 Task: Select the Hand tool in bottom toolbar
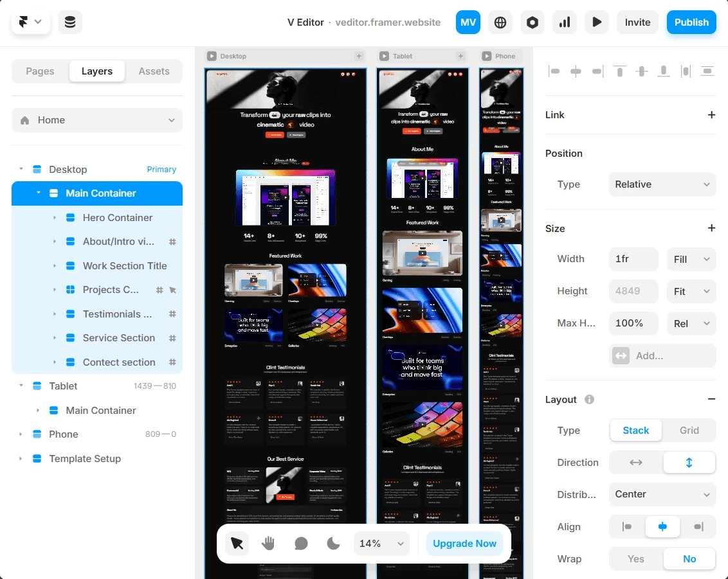pos(268,543)
